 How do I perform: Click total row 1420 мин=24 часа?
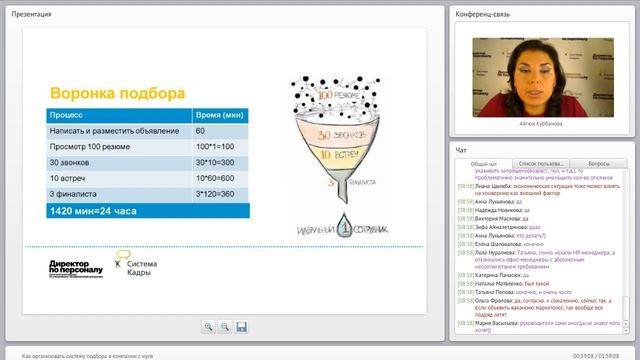pos(148,211)
